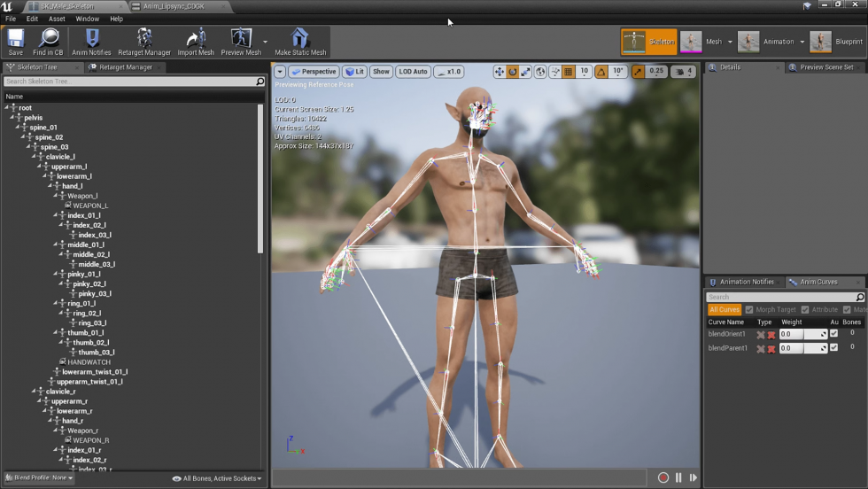Select the scale gizmo mode icon
This screenshot has width=868, height=489.
click(x=525, y=72)
